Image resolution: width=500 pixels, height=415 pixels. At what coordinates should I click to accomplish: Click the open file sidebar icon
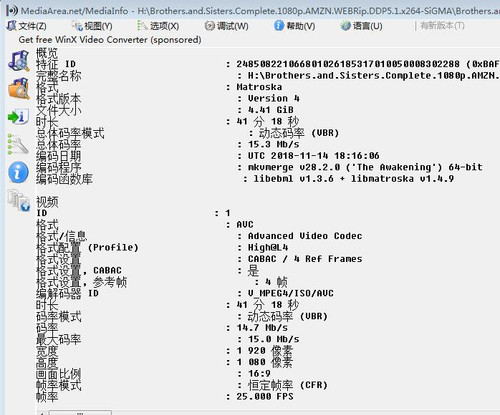pyautogui.click(x=19, y=61)
